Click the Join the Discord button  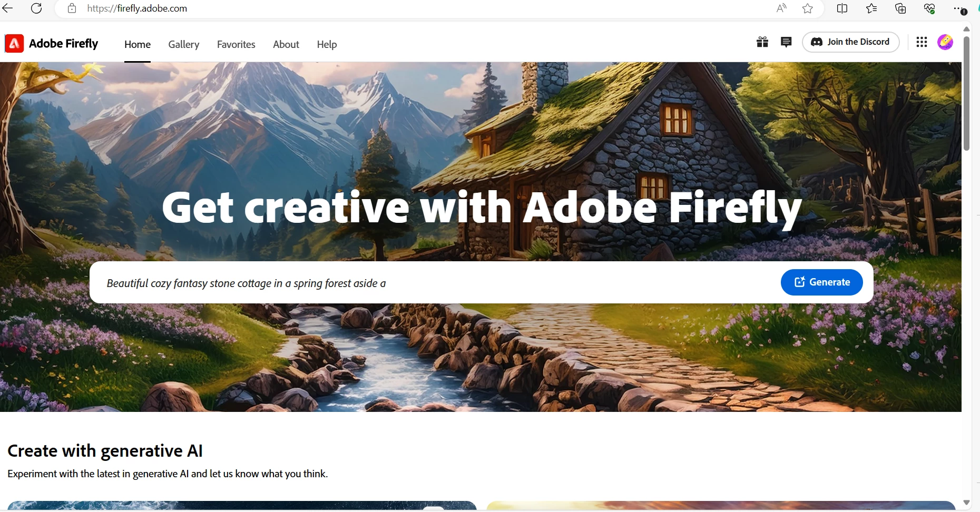[851, 42]
